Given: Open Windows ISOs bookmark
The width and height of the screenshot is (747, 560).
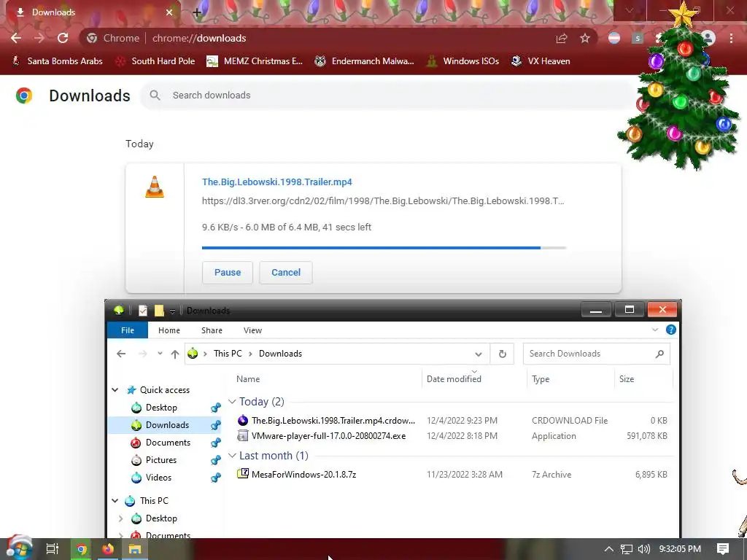Looking at the screenshot, I should 462,61.
